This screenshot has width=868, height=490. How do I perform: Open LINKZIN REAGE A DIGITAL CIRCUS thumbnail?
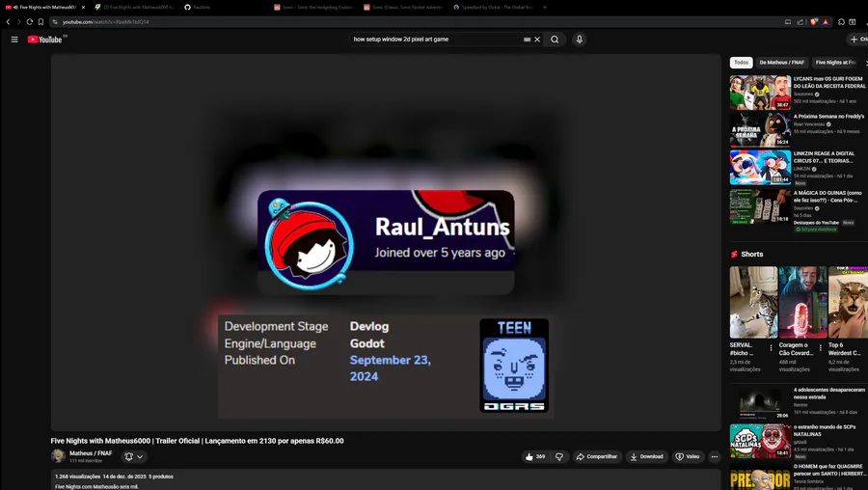click(760, 167)
